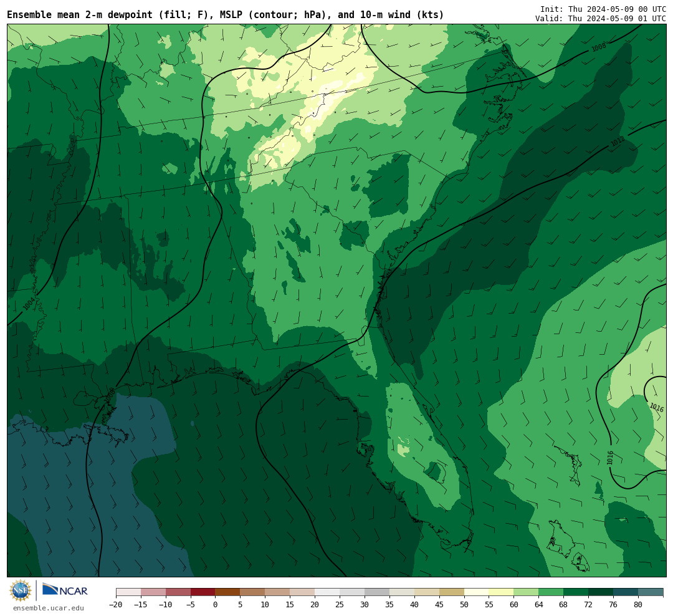Click the 1012 isobar contour label
Viewport: 673px width, 616px height.
(618, 142)
